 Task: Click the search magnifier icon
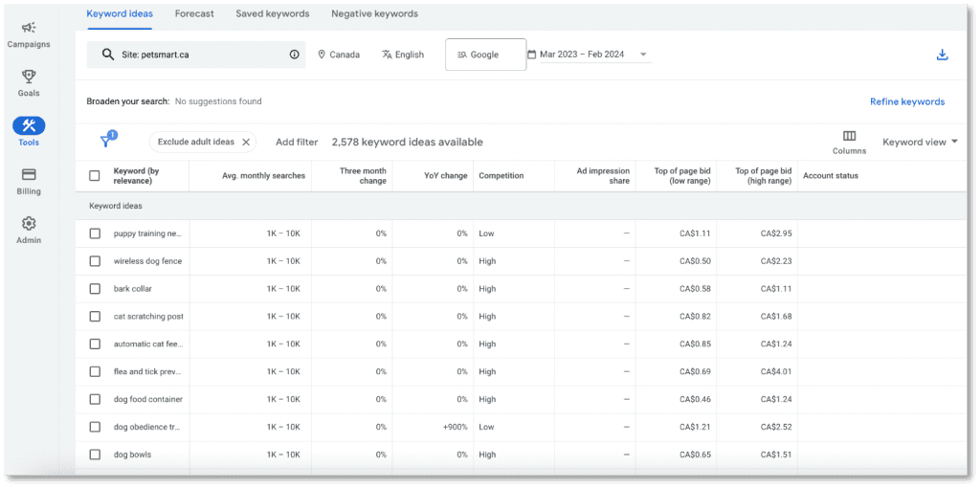[107, 55]
